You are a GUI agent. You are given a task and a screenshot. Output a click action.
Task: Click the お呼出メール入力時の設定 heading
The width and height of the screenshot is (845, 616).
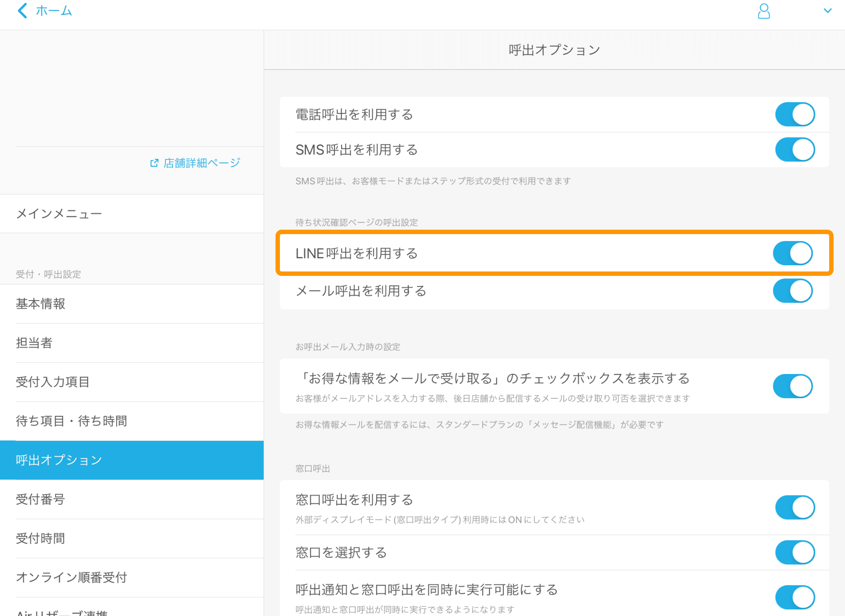click(x=348, y=347)
